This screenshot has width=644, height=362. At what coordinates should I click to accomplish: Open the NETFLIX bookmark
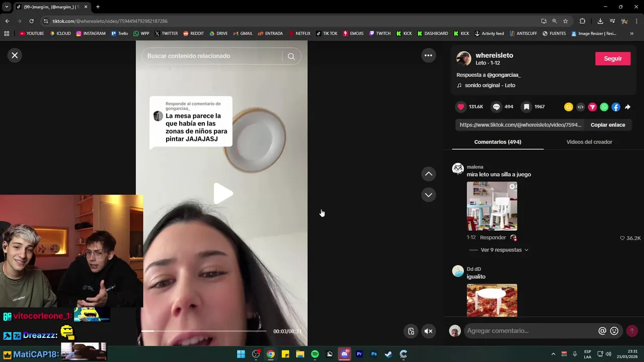pyautogui.click(x=299, y=34)
